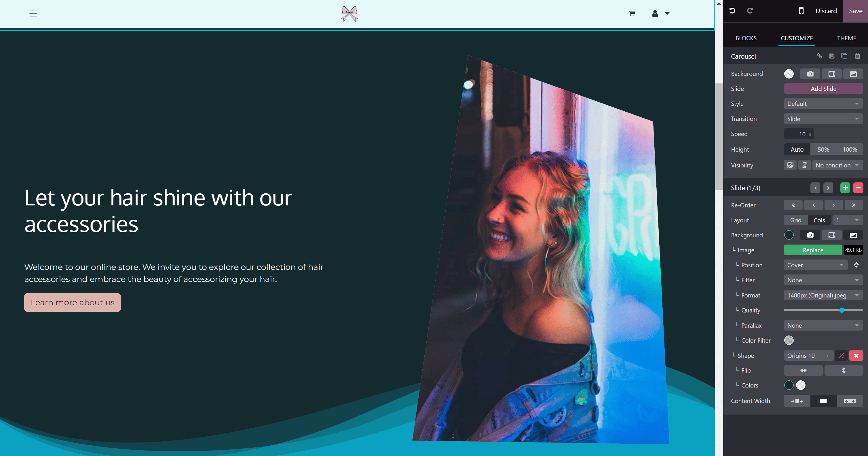Expand the Style dropdown selector
This screenshot has width=868, height=456.
pyautogui.click(x=822, y=104)
